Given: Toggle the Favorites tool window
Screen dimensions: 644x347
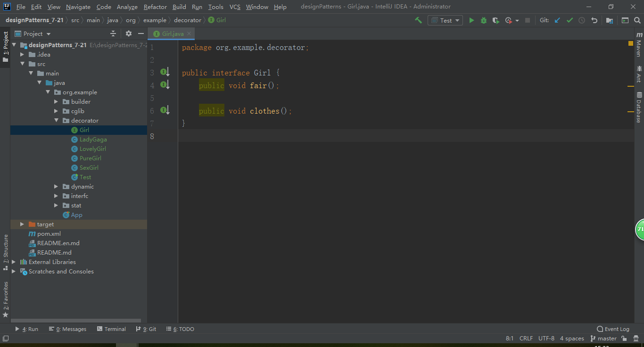Looking at the screenshot, I should pyautogui.click(x=5, y=299).
